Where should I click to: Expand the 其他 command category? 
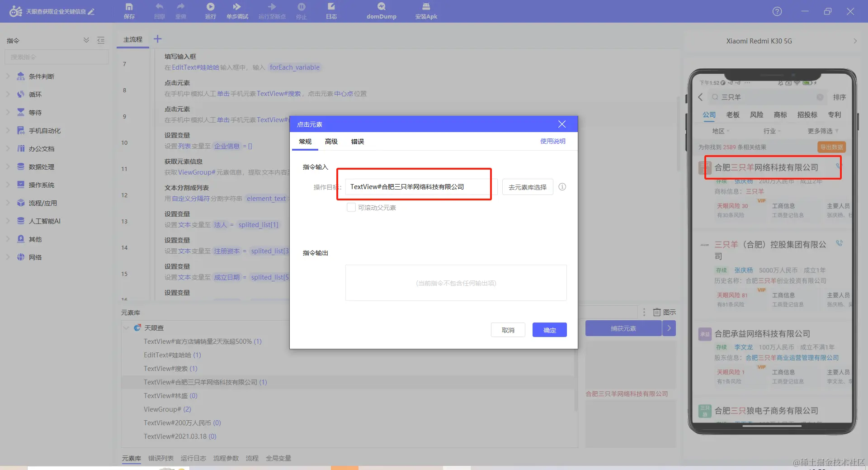pyautogui.click(x=8, y=239)
